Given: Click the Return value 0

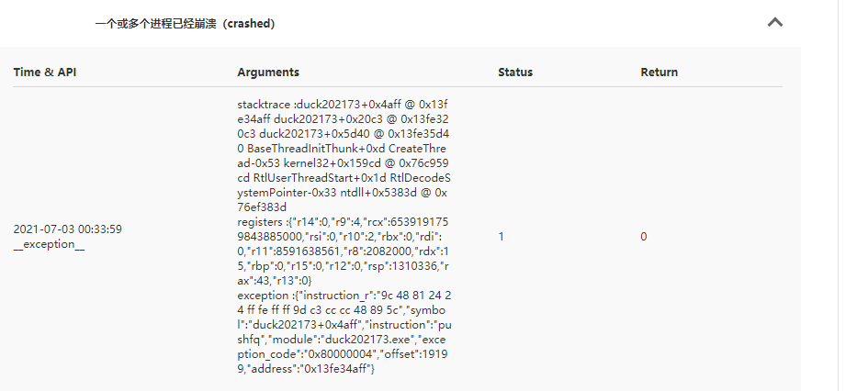Looking at the screenshot, I should [x=644, y=237].
